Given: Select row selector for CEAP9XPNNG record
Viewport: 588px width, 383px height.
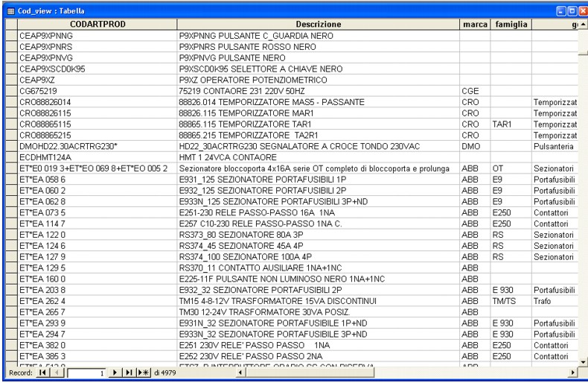Looking at the screenshot, I should pyautogui.click(x=12, y=36).
